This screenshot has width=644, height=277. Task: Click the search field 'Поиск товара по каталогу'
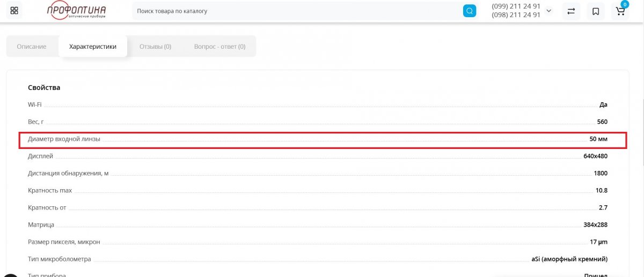tap(298, 11)
